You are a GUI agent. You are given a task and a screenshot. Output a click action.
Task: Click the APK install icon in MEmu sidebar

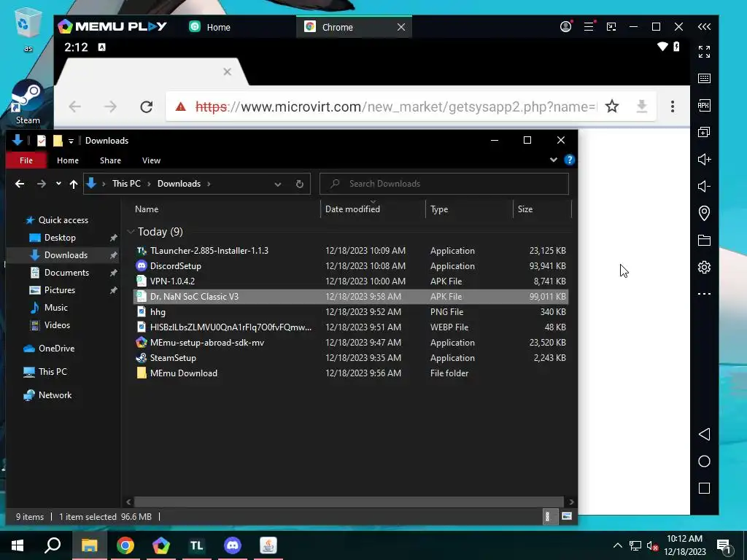coord(704,105)
